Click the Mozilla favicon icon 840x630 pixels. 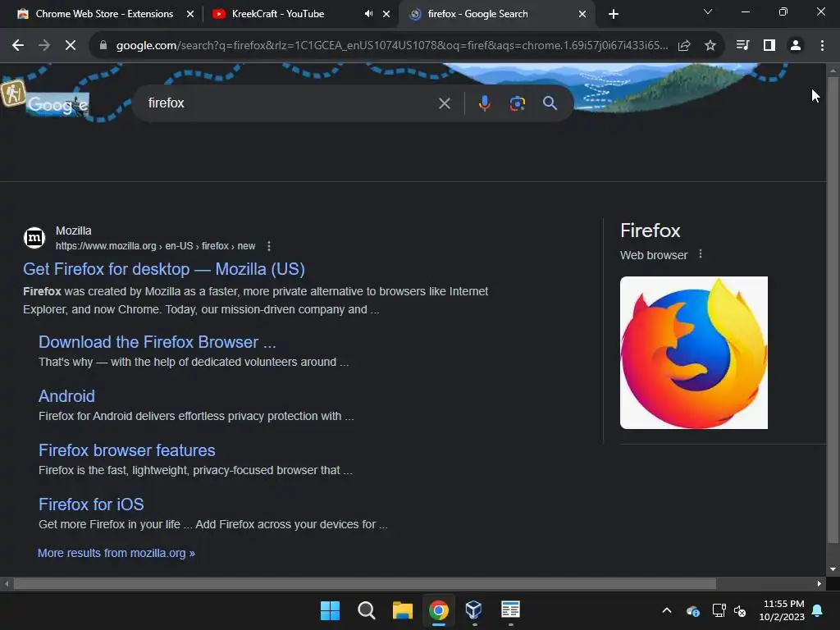[x=34, y=237]
